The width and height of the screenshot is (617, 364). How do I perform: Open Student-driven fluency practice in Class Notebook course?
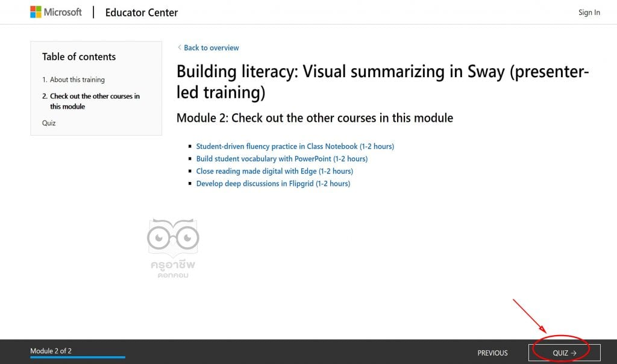(295, 146)
